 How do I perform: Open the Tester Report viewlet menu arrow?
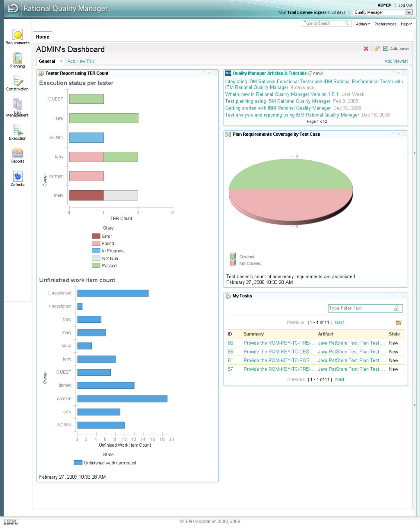203,73
